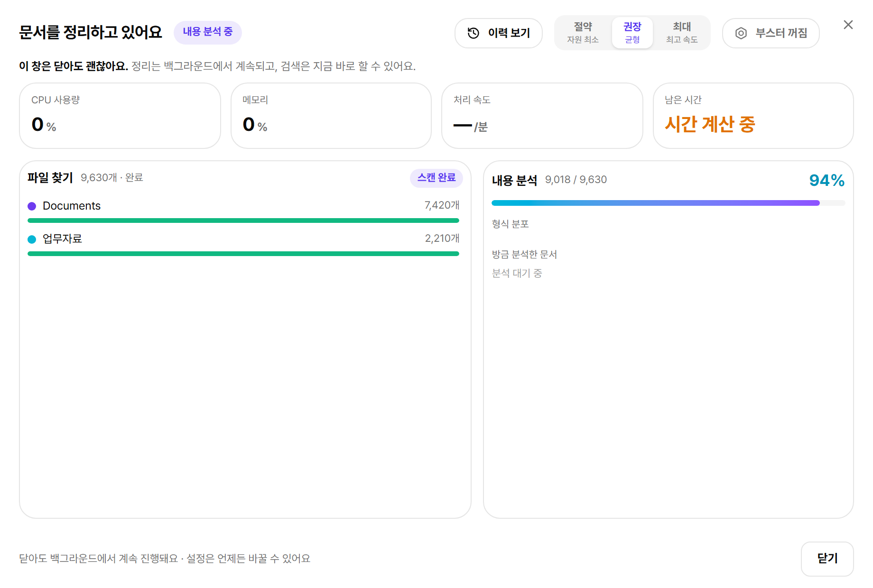Click the 업무자료 green progress bar

243,254
